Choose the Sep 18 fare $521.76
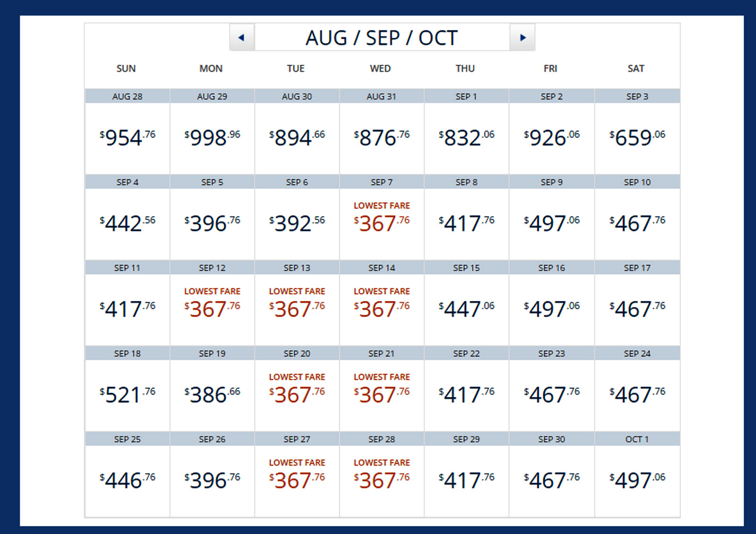This screenshot has width=756, height=534. (127, 395)
